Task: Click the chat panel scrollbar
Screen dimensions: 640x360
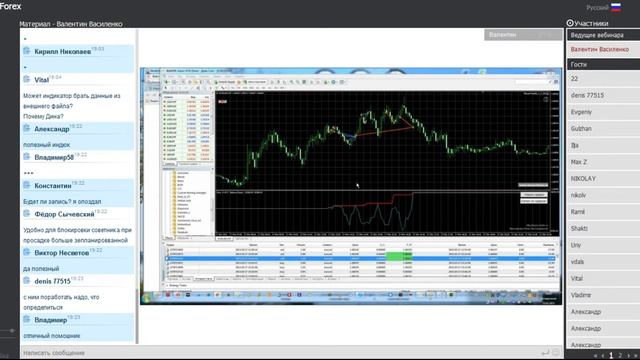Action: (x=137, y=186)
